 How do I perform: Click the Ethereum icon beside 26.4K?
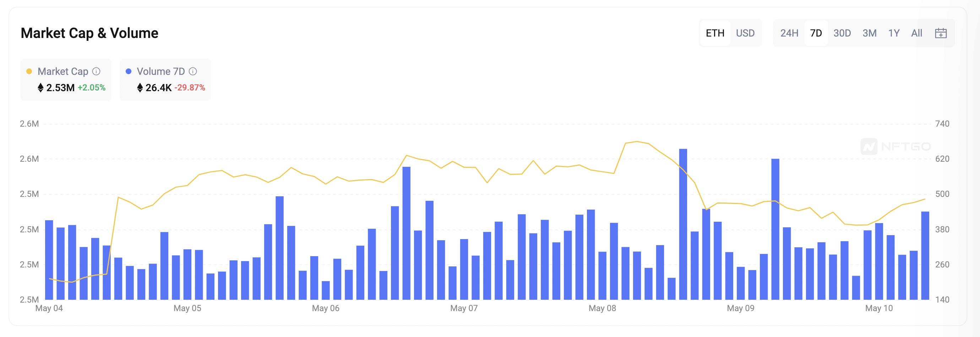140,88
